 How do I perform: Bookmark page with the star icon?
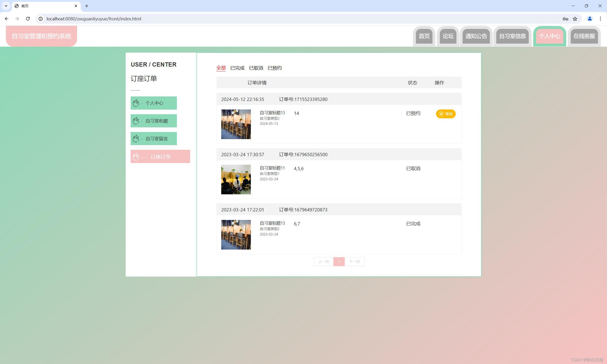[x=575, y=19]
